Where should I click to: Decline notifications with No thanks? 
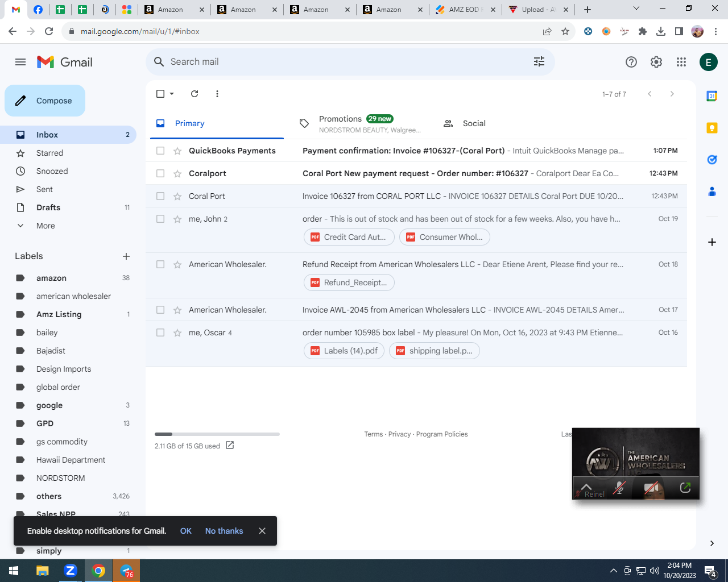pos(224,531)
